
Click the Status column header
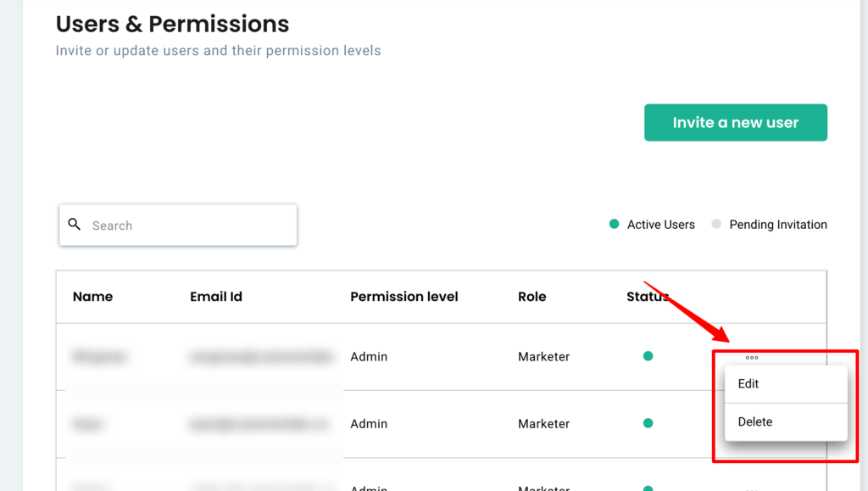(x=648, y=297)
